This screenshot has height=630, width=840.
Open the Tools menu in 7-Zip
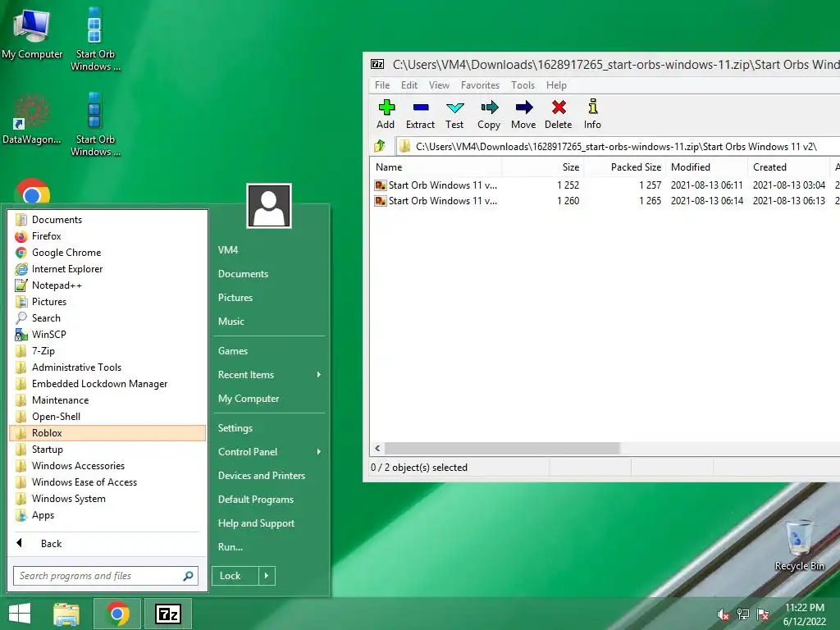point(523,85)
